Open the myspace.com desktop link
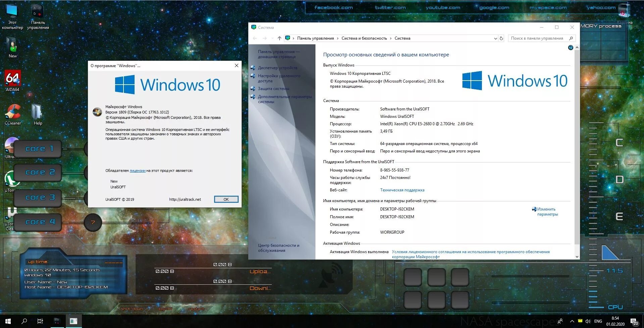 [x=548, y=7]
